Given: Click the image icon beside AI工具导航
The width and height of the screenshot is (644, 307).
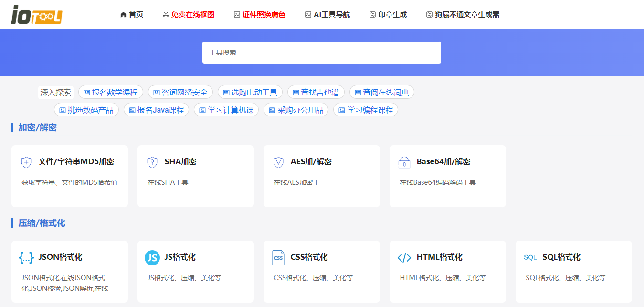Looking at the screenshot, I should (308, 15).
